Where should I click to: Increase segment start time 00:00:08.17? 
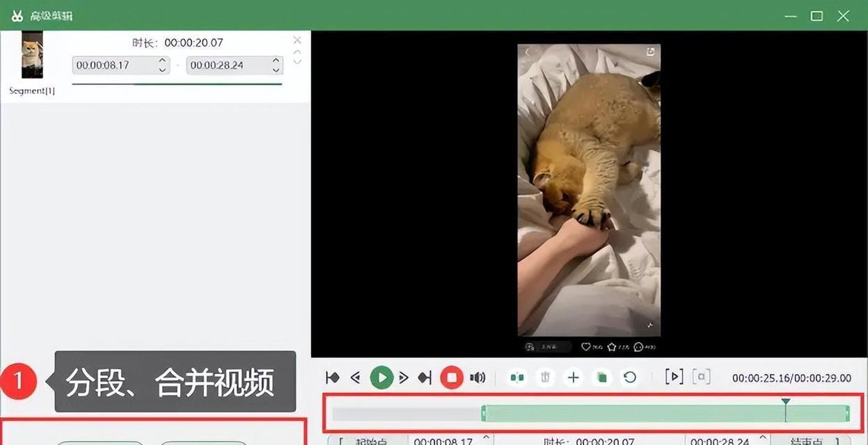[163, 61]
